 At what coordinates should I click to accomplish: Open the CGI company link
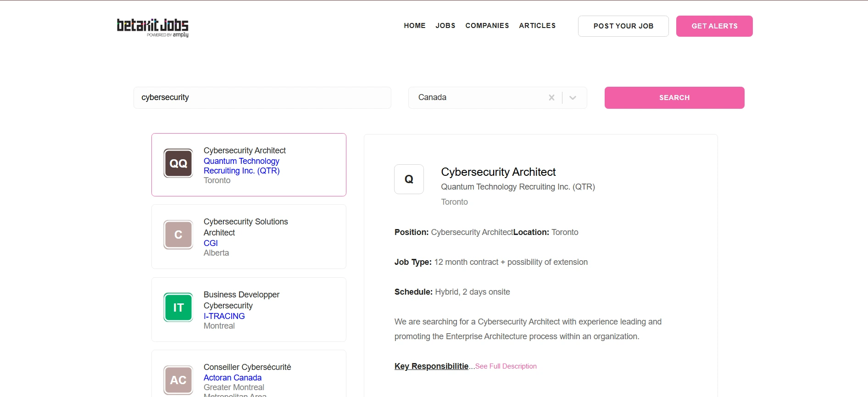(211, 243)
